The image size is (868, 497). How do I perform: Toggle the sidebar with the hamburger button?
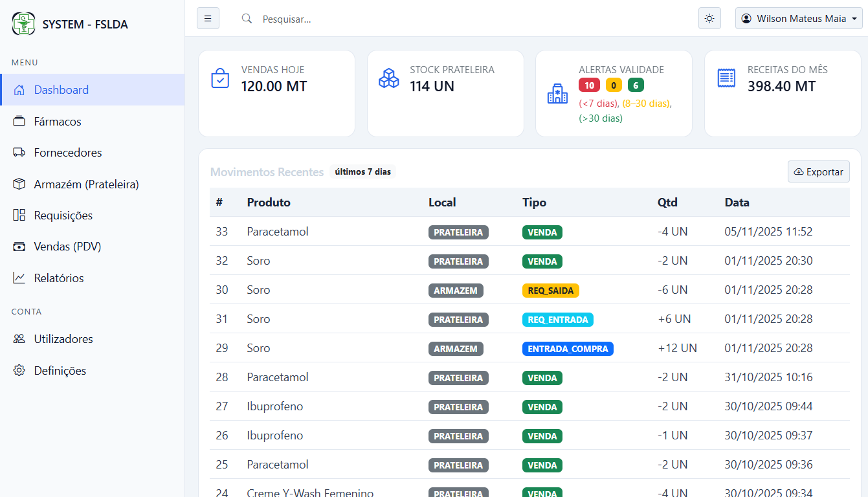point(208,18)
